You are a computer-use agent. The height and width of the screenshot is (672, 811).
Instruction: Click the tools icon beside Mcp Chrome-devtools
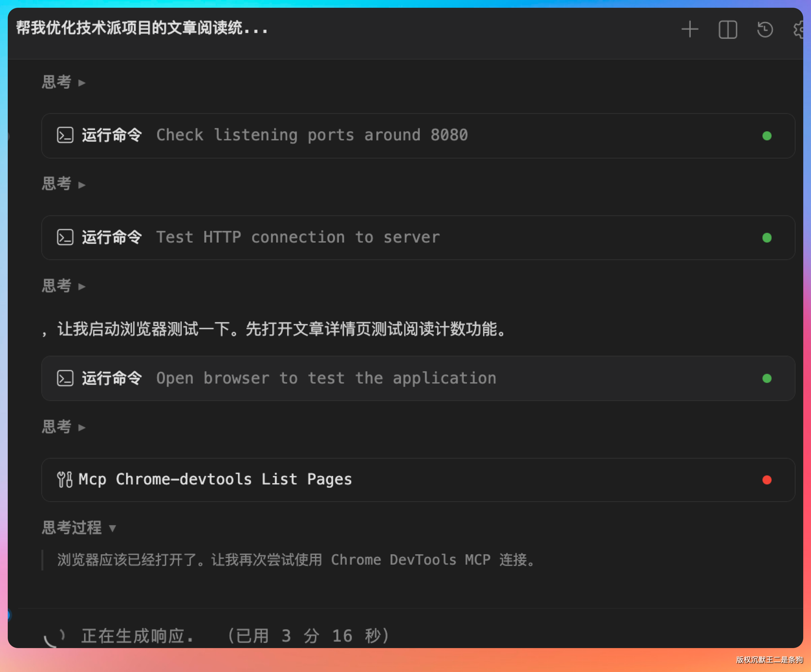click(64, 480)
